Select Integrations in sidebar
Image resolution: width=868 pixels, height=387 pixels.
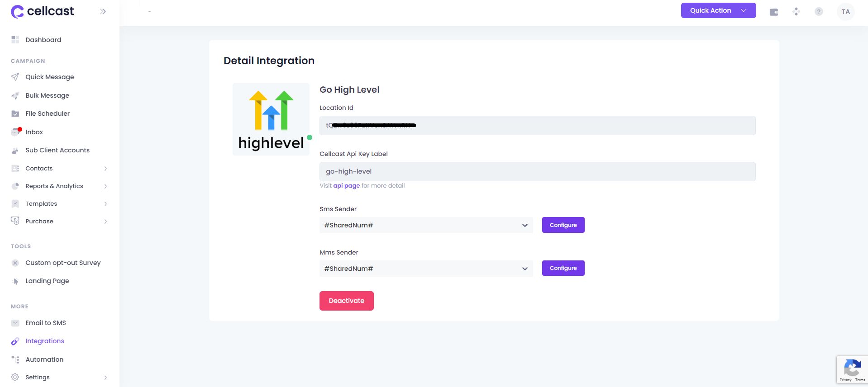pos(45,341)
